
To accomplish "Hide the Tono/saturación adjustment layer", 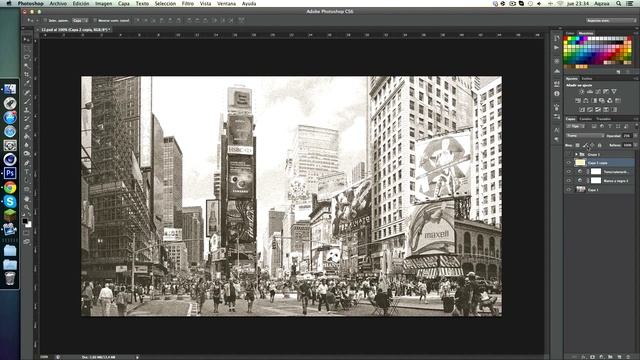I will (569, 172).
